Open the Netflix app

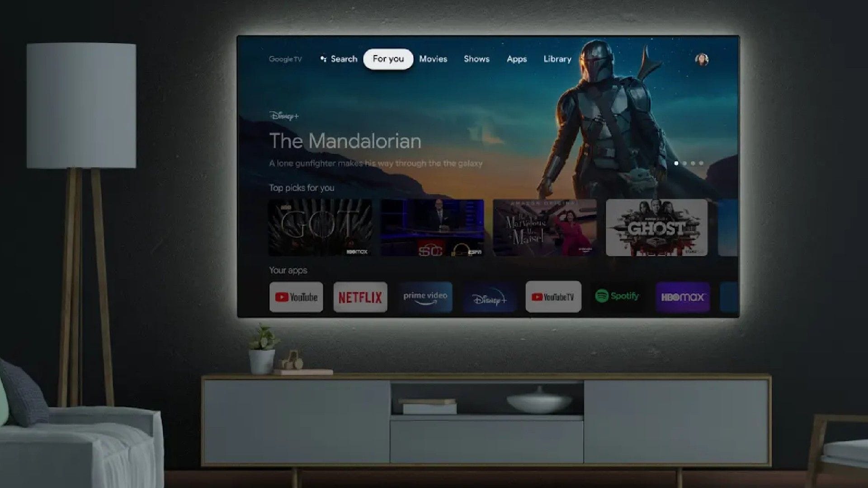tap(360, 297)
